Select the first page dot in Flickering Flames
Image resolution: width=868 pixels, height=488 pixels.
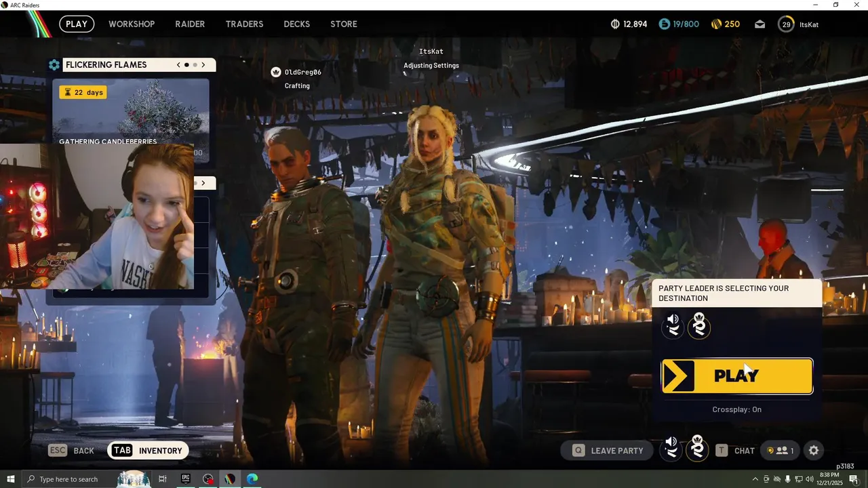pos(186,65)
